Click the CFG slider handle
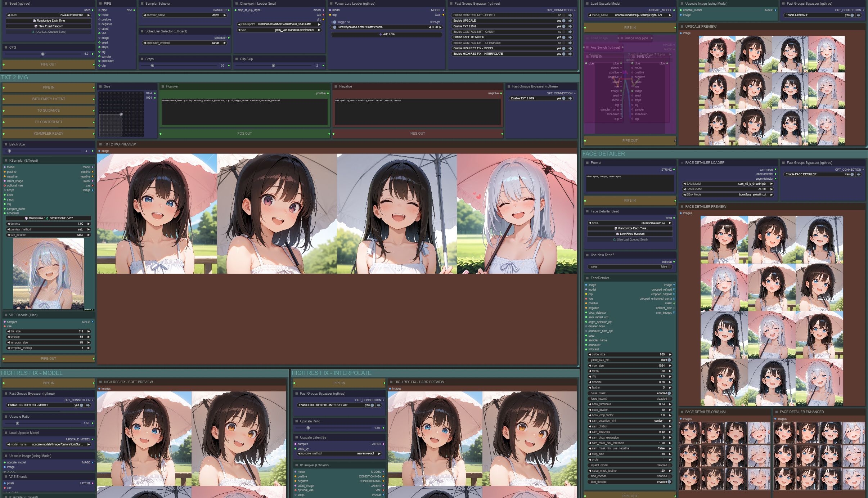868x498 pixels. tap(43, 54)
